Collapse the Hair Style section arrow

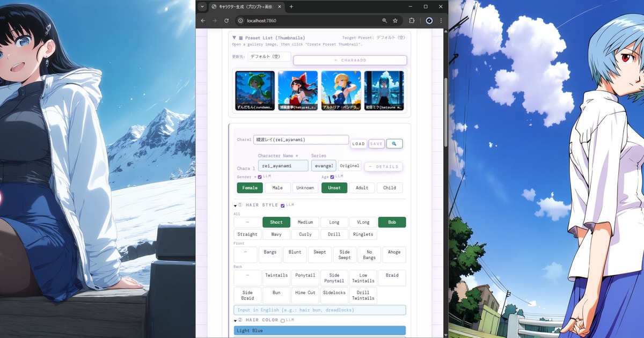click(235, 205)
